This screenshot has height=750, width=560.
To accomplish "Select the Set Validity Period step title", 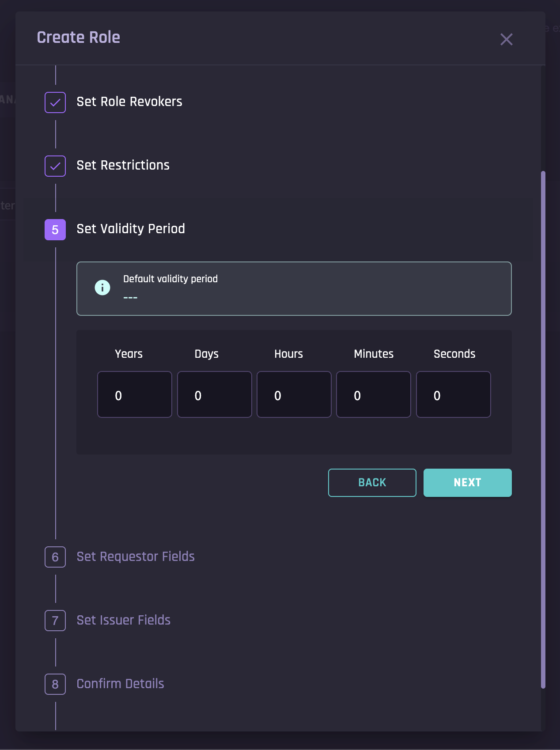I will (131, 229).
